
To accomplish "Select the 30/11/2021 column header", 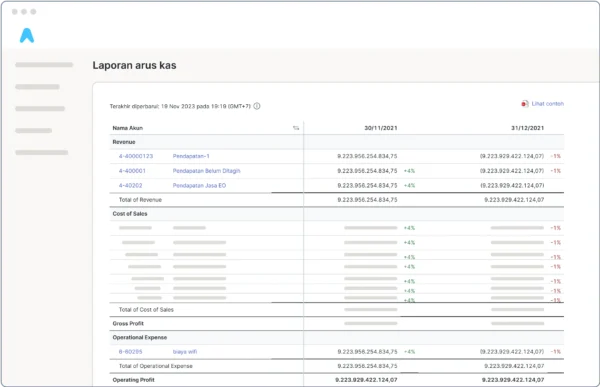I will 381,128.
